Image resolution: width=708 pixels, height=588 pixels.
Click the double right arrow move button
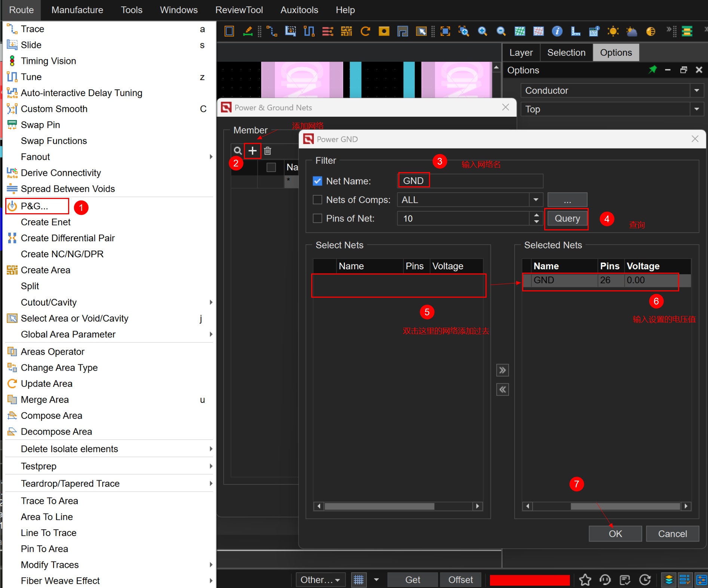(502, 370)
